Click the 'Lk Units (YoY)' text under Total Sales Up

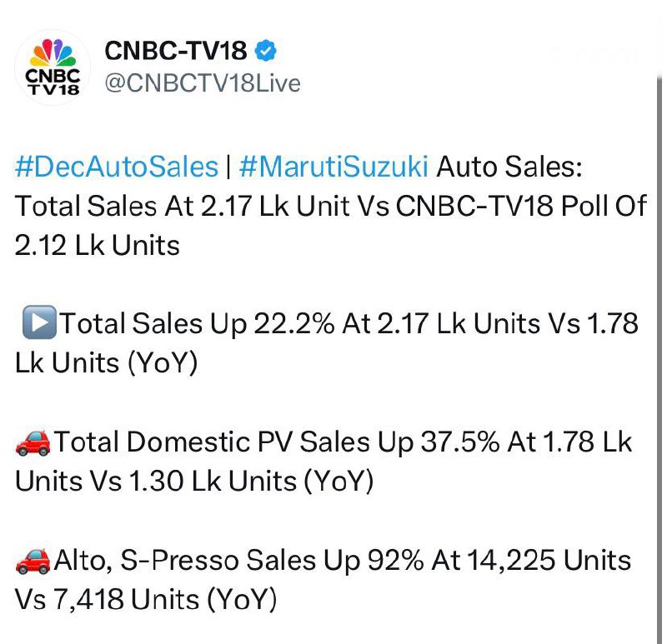click(x=107, y=363)
